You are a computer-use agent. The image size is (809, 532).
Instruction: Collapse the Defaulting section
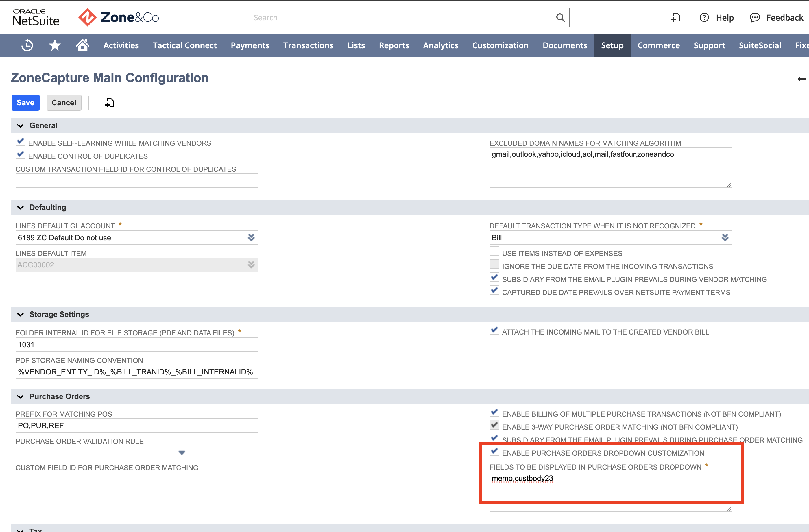click(21, 208)
